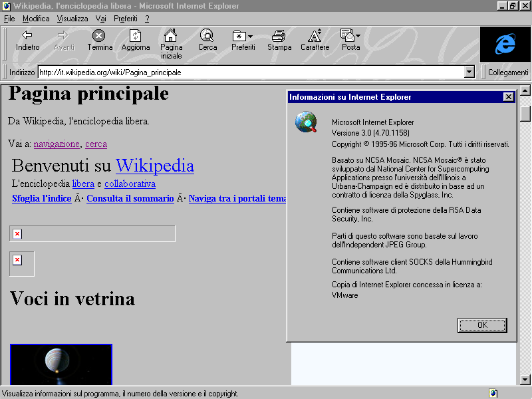Expand the Collegamenti links bar
Image resolution: width=532 pixels, height=399 pixels.
point(507,72)
